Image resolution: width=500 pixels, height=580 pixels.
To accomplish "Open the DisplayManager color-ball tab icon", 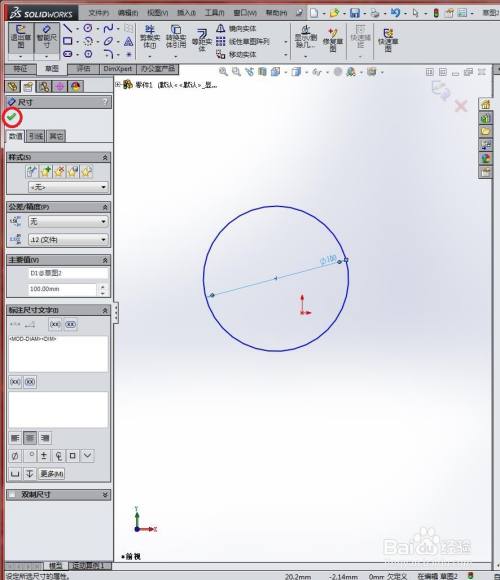I will pyautogui.click(x=75, y=87).
